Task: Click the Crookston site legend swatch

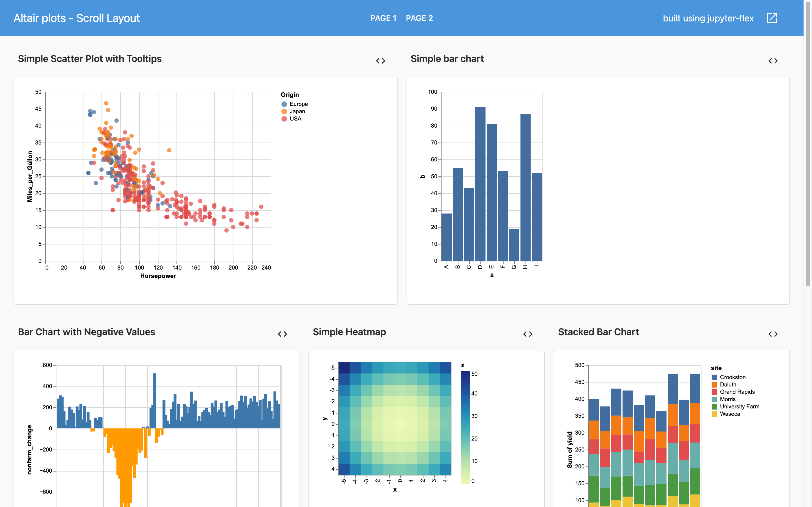Action: pos(714,377)
